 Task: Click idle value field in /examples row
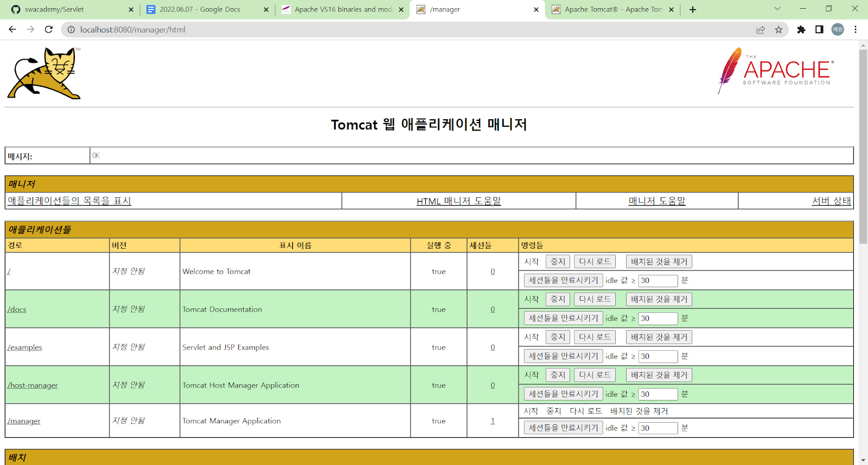coord(658,357)
